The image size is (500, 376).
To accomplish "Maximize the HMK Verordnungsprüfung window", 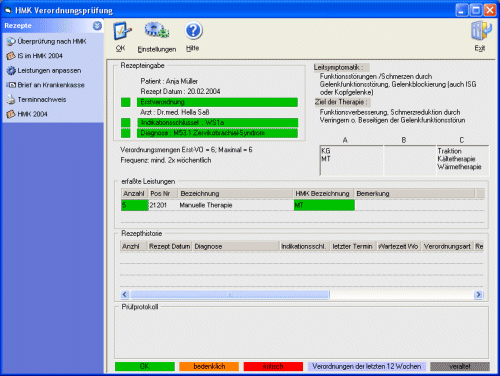I will (x=476, y=10).
